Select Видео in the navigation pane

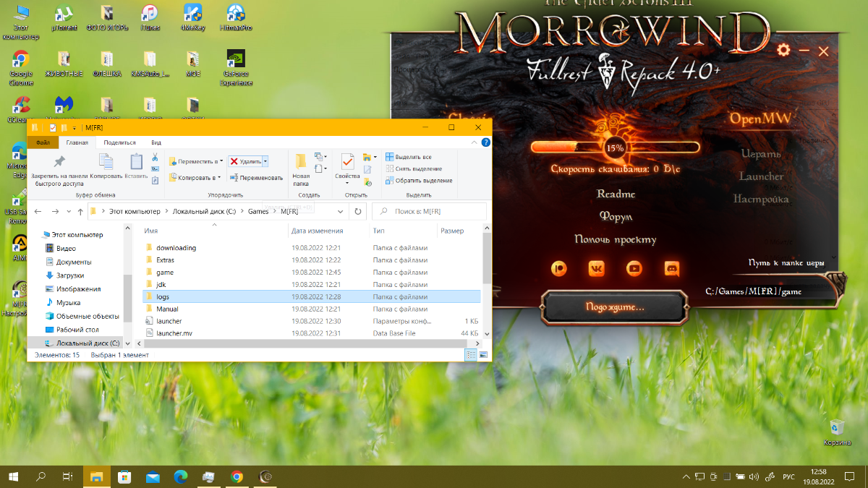pyautogui.click(x=66, y=248)
